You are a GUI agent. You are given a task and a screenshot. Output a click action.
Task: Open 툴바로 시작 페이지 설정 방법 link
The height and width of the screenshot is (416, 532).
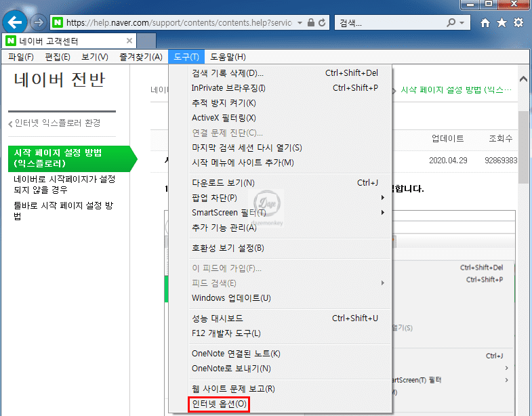[64, 211]
